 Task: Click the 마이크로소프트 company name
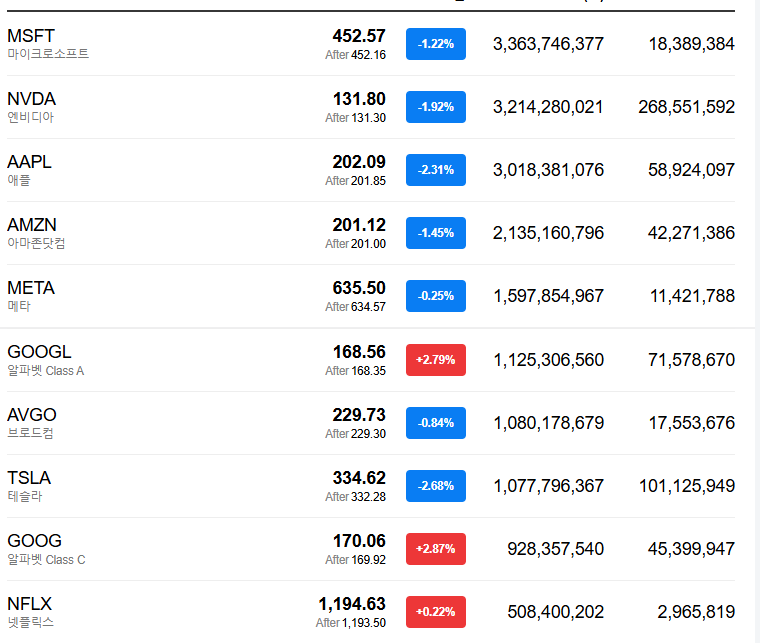tap(48, 54)
